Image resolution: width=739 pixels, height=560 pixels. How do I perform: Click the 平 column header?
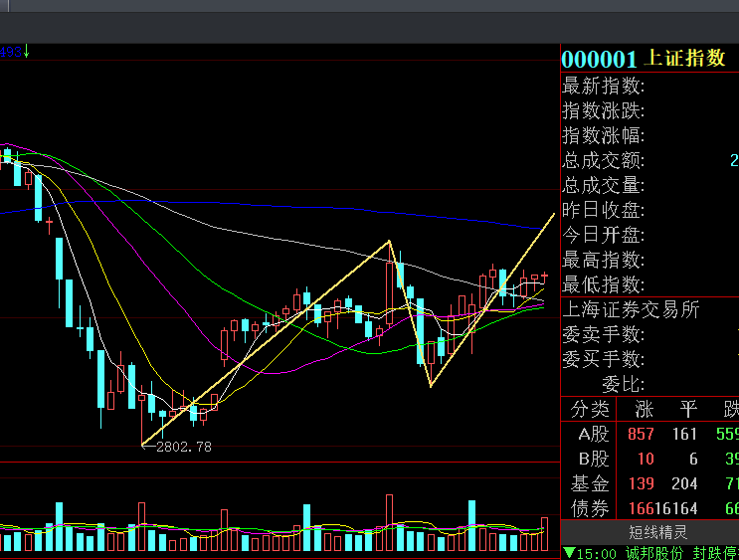coord(688,409)
